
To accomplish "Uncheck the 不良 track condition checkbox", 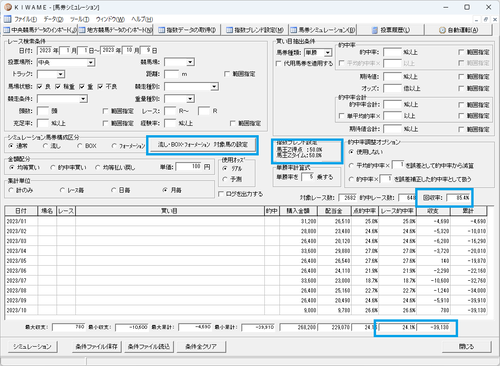I will (100, 87).
